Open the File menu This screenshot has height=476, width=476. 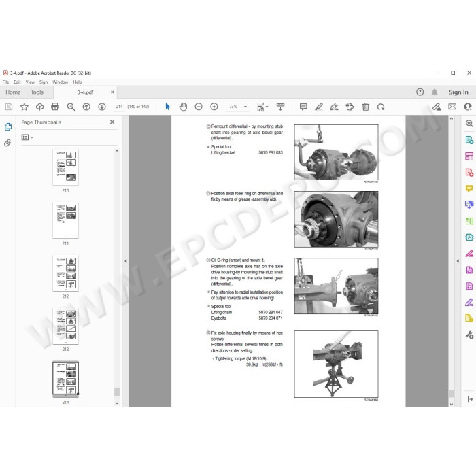point(5,82)
